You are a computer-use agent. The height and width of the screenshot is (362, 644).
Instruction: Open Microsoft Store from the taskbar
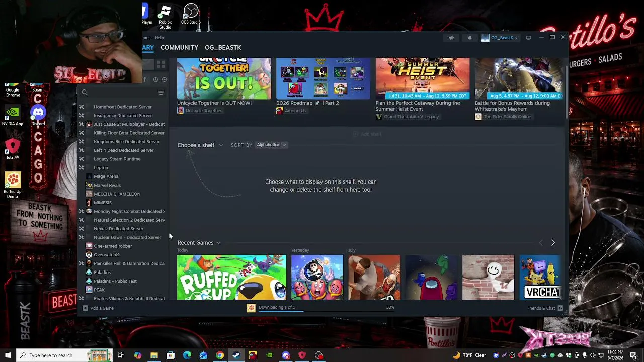(171, 355)
